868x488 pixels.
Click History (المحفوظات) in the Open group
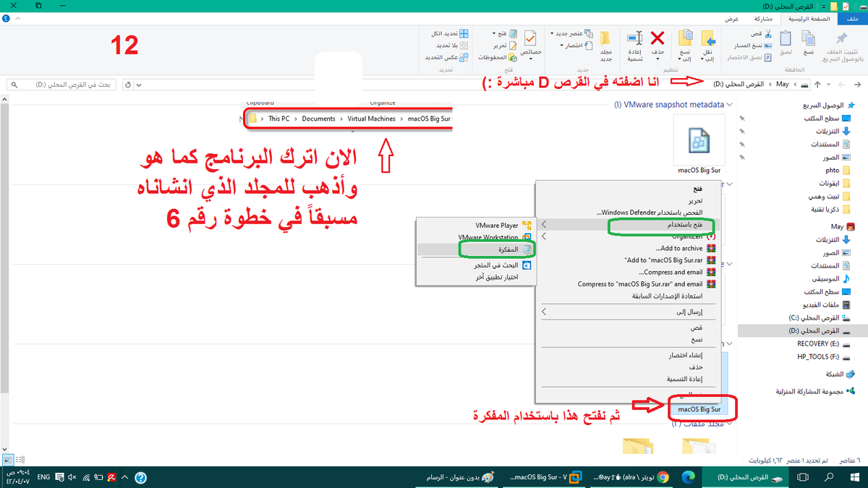497,57
